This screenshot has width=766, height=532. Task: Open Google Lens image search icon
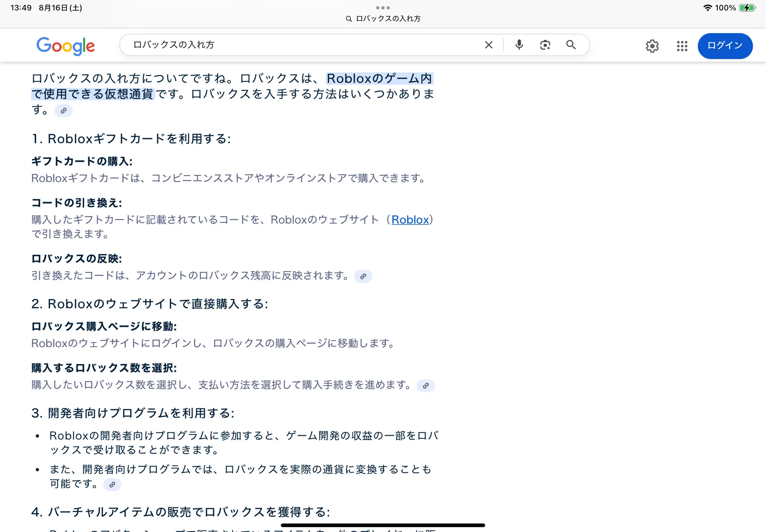click(x=545, y=45)
